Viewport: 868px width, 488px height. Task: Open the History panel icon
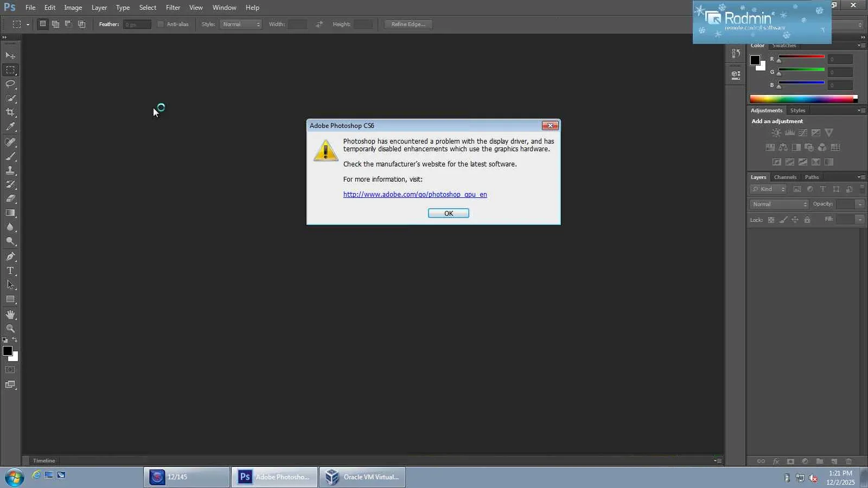[x=736, y=53]
